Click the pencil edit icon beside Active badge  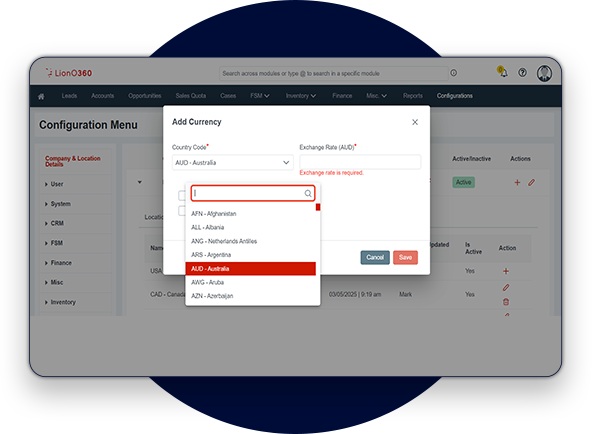pyautogui.click(x=532, y=183)
